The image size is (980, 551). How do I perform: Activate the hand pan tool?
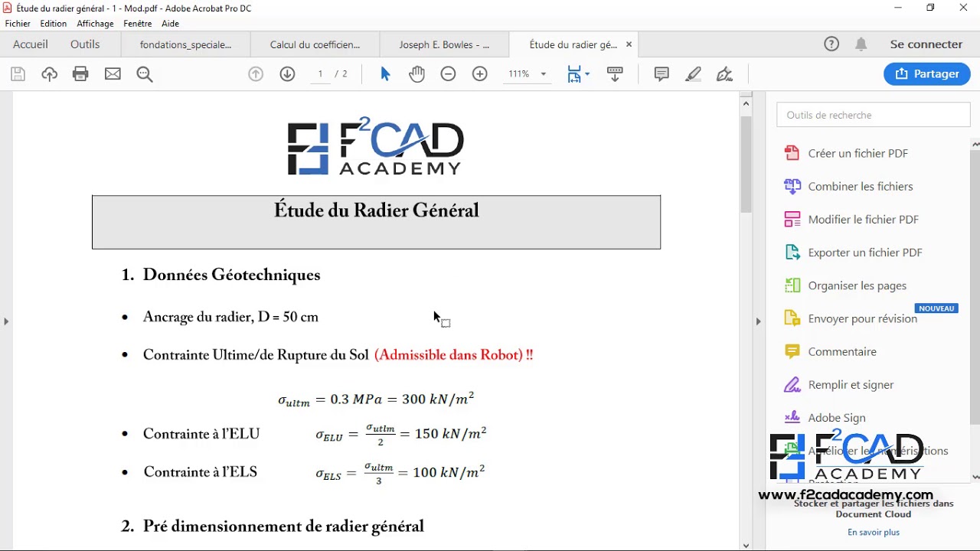click(x=416, y=74)
